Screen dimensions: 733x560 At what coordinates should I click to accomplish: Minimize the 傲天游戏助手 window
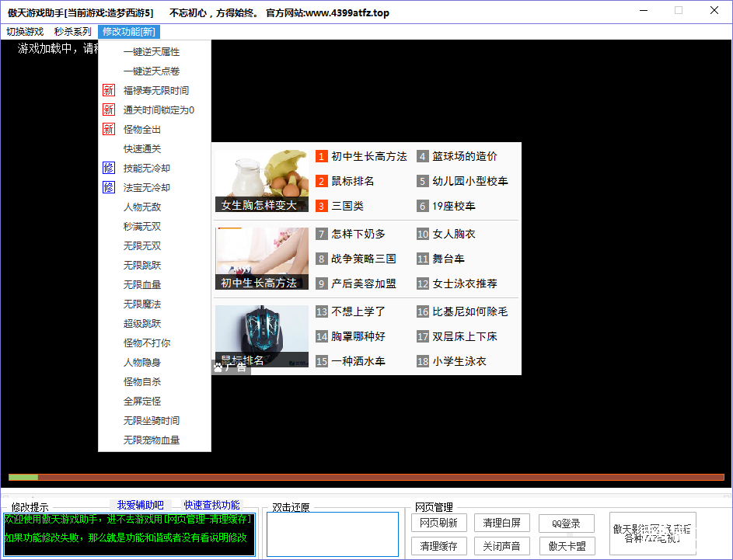click(644, 10)
